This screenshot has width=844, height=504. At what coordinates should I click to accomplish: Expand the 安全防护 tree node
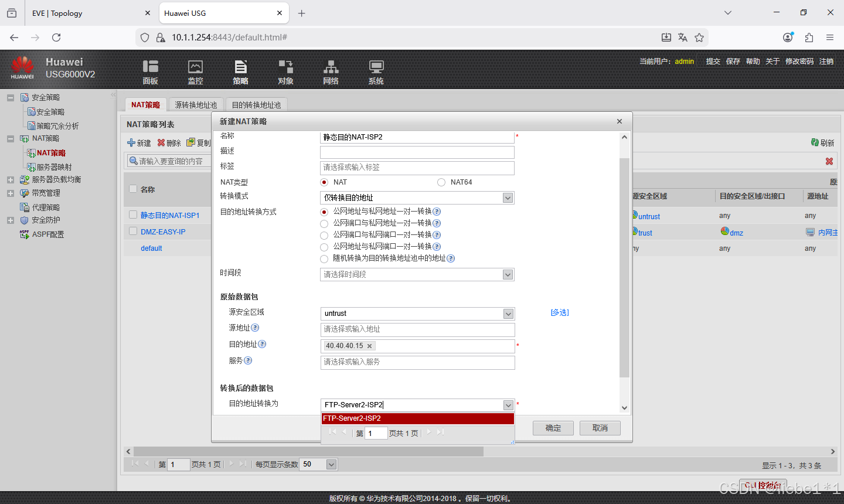11,220
